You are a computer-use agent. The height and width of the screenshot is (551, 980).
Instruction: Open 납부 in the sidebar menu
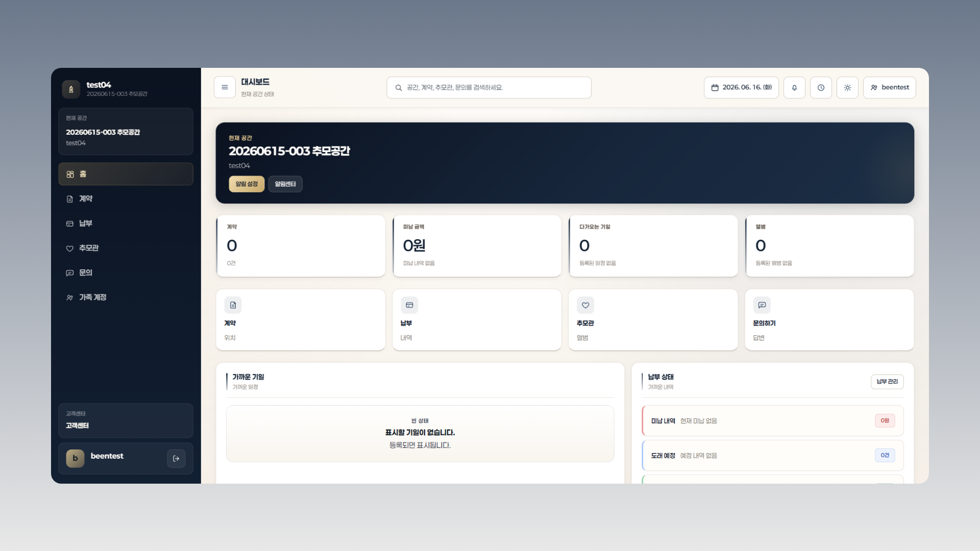point(126,223)
